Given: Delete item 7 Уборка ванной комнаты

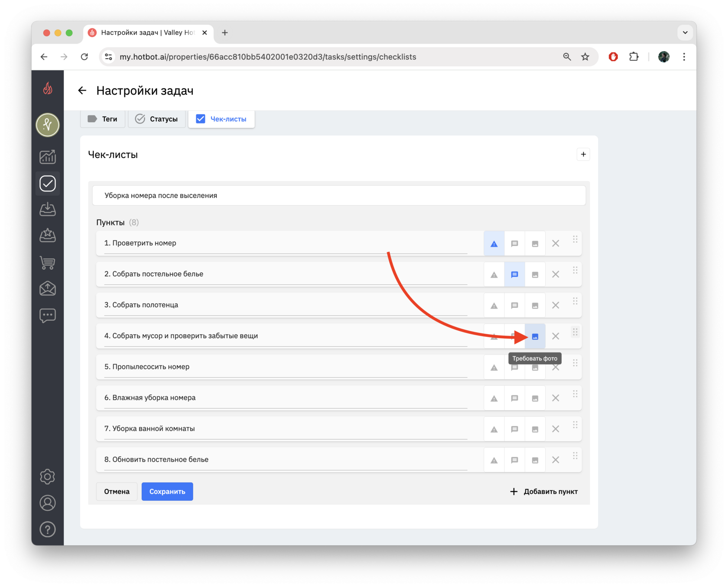Looking at the screenshot, I should click(x=556, y=429).
